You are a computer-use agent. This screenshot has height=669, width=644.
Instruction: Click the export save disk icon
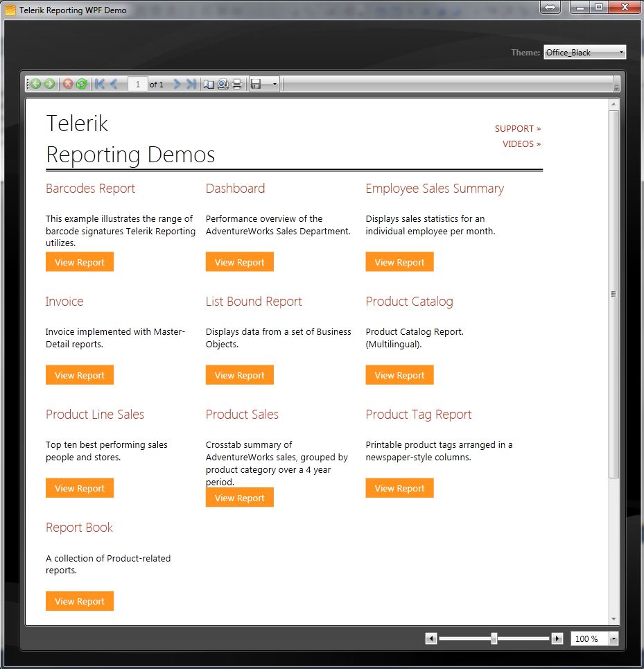256,84
